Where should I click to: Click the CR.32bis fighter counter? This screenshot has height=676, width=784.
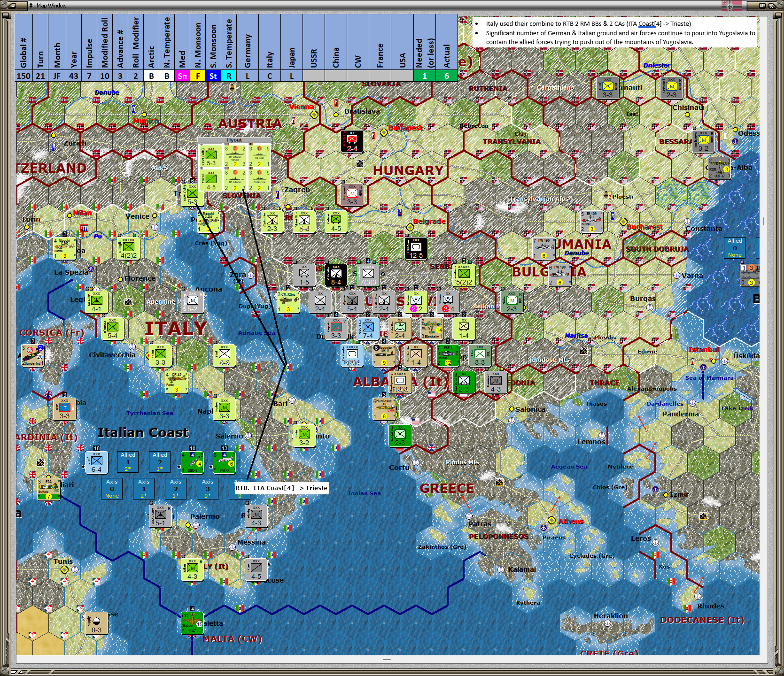[288, 302]
